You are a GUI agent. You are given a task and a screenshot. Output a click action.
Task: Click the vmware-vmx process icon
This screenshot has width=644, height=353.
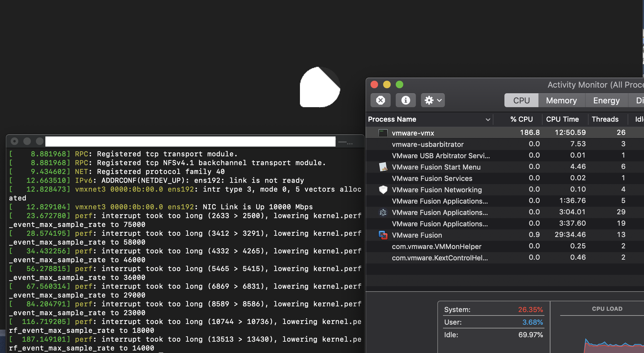[x=383, y=133]
